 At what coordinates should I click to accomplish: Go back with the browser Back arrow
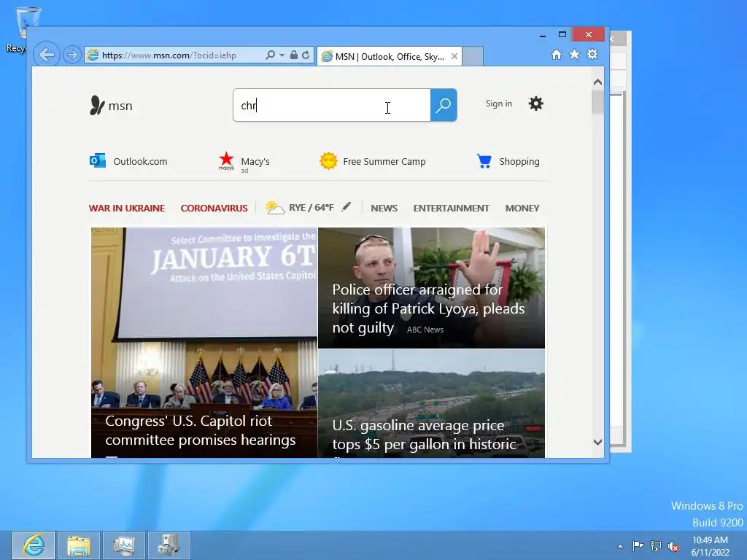[x=46, y=55]
